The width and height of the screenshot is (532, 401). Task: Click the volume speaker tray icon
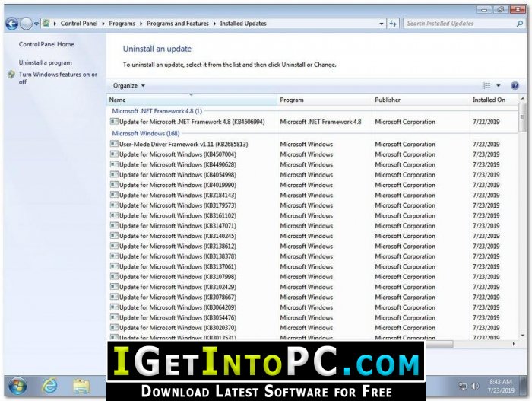pos(475,386)
